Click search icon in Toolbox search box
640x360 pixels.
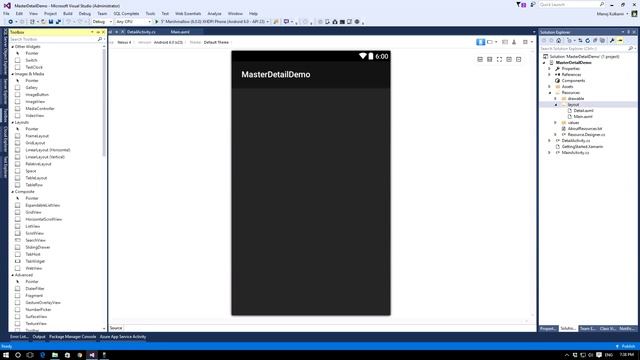point(100,39)
